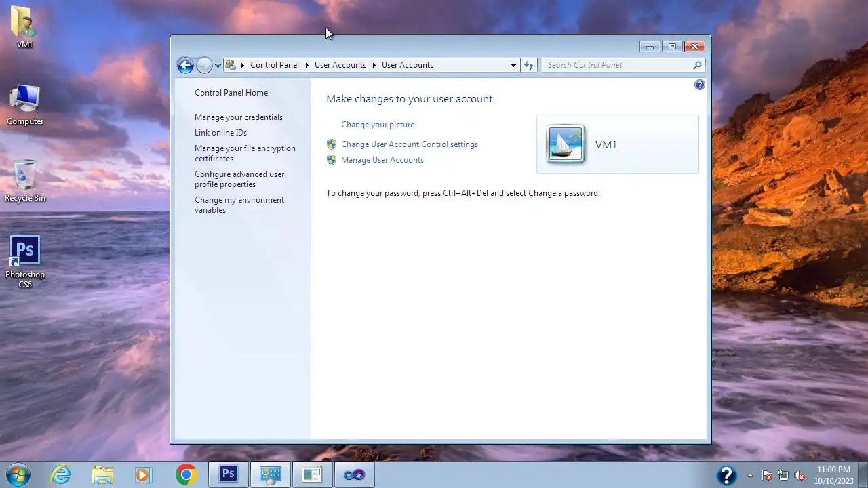This screenshot has width=868, height=488.
Task: Click the taskbar Help question mark icon
Action: [x=726, y=475]
